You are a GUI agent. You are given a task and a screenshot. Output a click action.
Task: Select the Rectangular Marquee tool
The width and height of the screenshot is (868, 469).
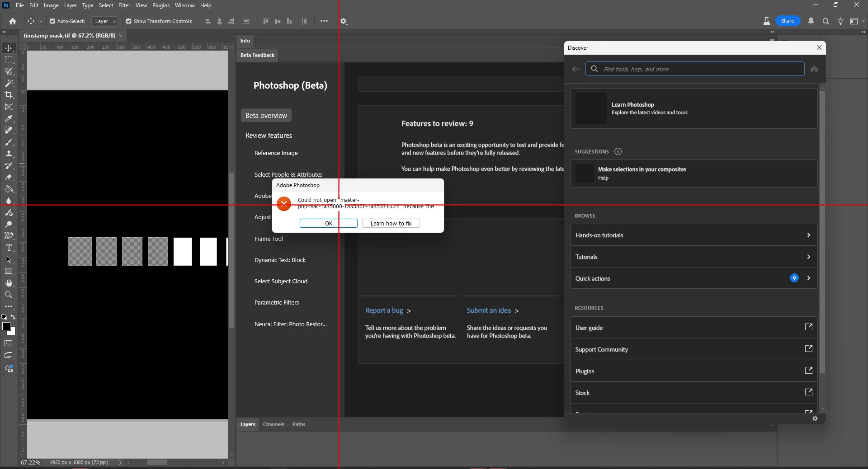[x=9, y=60]
